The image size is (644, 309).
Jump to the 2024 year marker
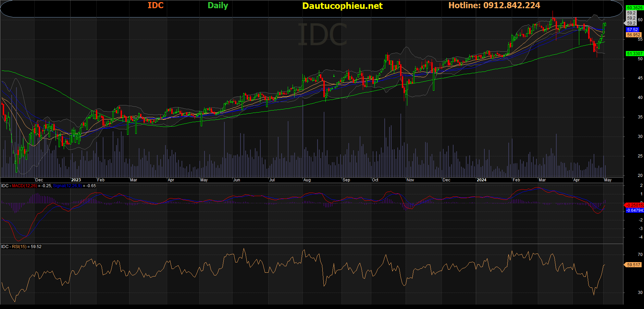pyautogui.click(x=482, y=180)
